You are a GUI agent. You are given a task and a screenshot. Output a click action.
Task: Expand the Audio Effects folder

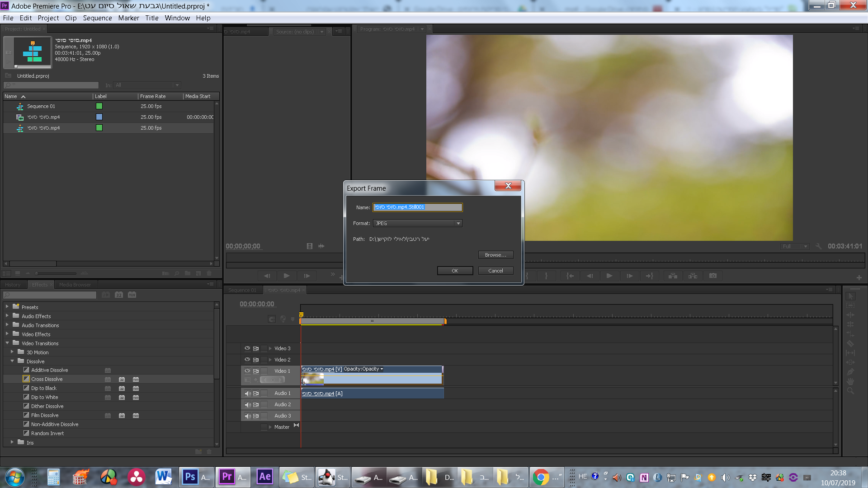click(7, 316)
